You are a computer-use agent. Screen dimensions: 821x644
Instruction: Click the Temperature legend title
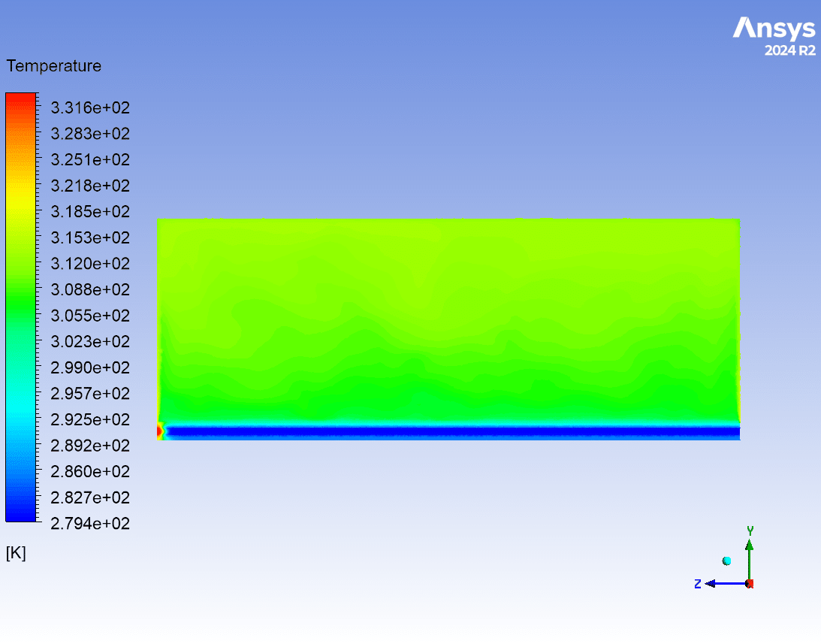click(53, 66)
